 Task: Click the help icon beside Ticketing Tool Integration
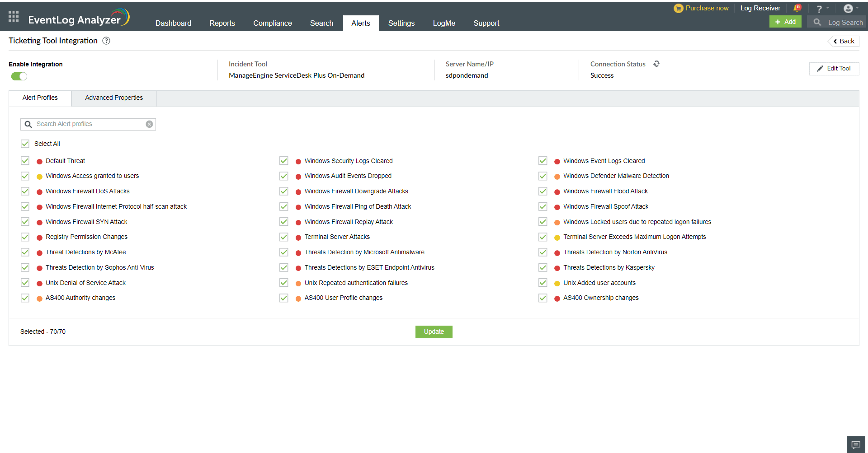(106, 41)
